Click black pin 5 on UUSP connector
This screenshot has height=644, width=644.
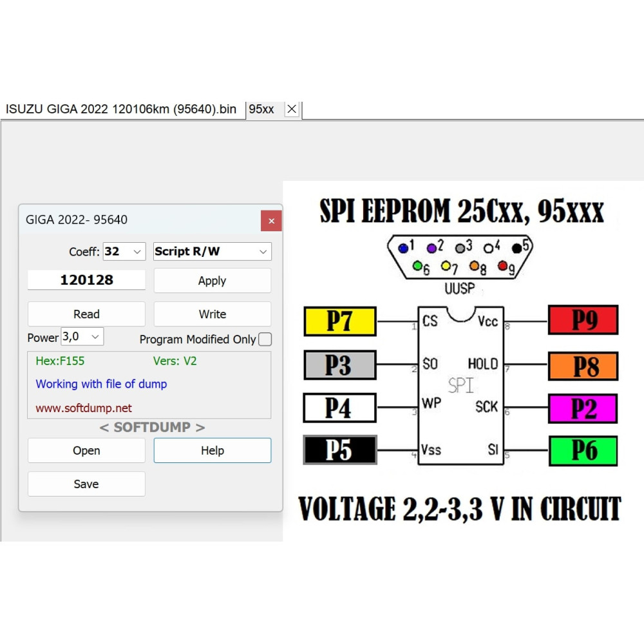[516, 248]
